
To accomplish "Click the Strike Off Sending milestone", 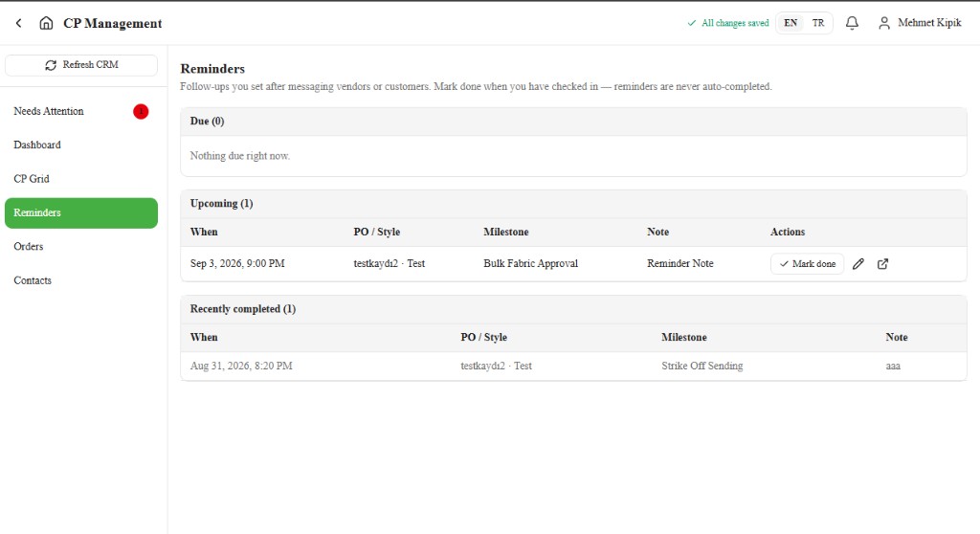I will point(702,366).
